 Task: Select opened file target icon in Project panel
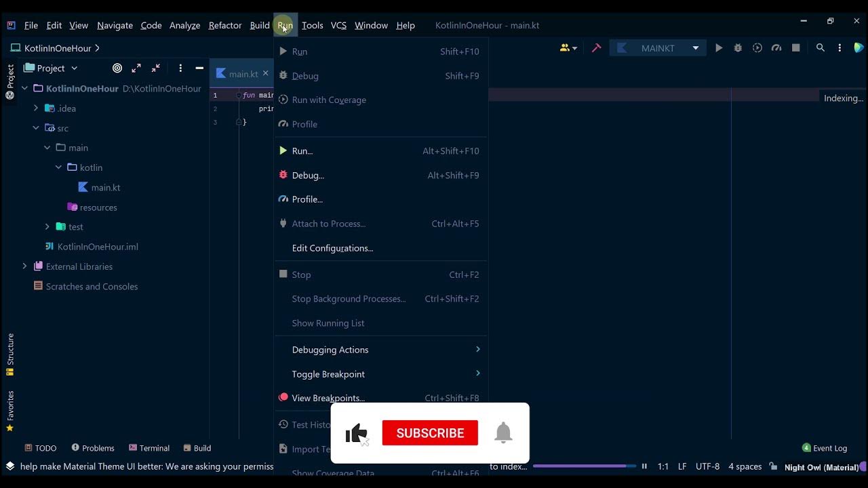(x=117, y=68)
